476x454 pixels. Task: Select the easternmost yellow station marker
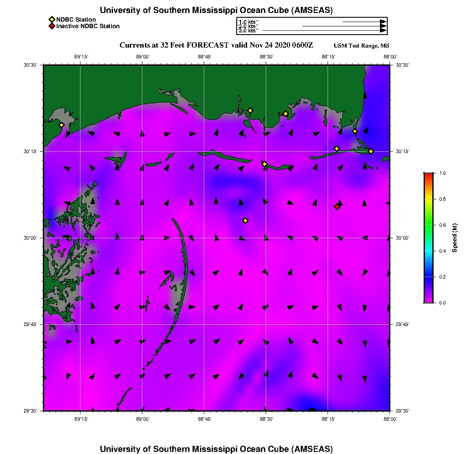point(371,151)
